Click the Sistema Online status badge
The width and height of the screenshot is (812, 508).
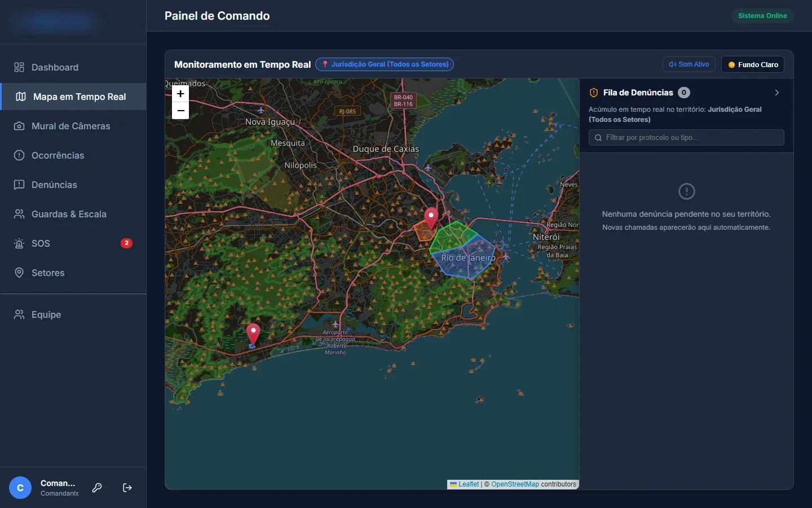[762, 16]
